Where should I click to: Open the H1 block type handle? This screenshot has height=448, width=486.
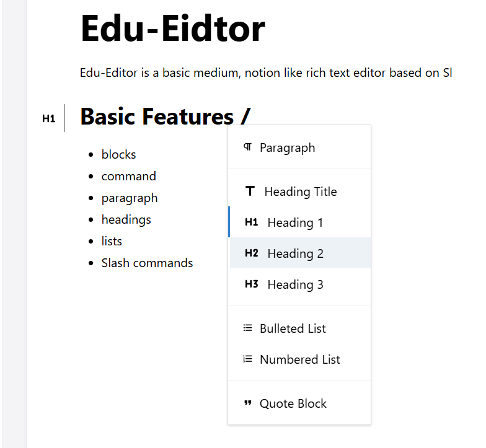point(49,118)
